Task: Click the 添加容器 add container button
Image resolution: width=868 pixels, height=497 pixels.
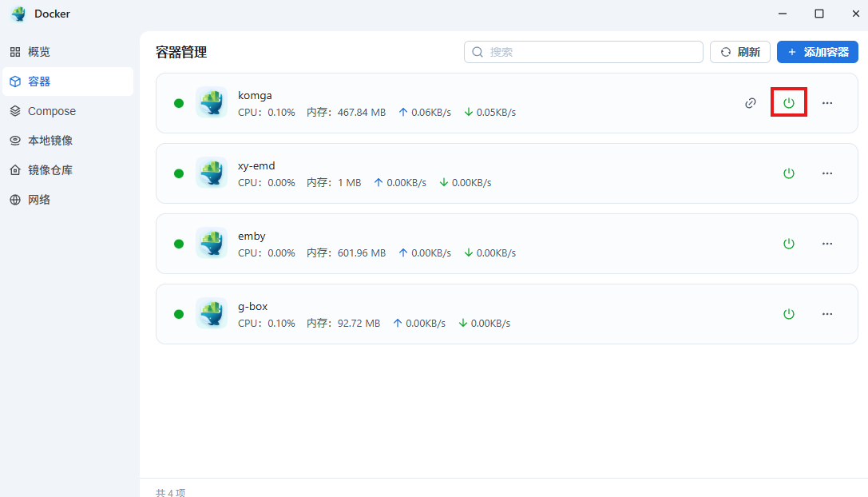Action: [x=817, y=52]
